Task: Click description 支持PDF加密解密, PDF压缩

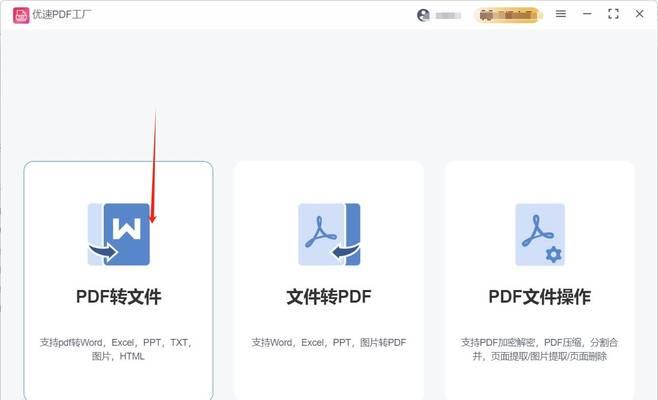Action: point(540,349)
